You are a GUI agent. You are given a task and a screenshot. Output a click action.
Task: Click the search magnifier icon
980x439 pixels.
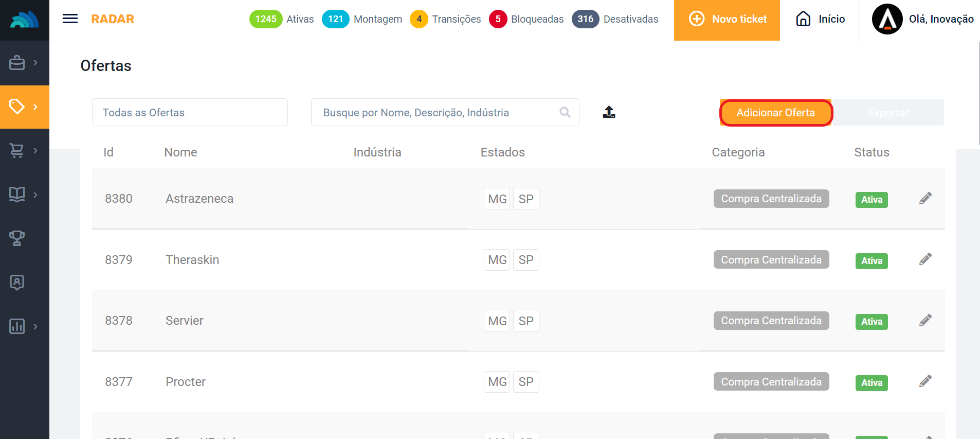pyautogui.click(x=565, y=112)
